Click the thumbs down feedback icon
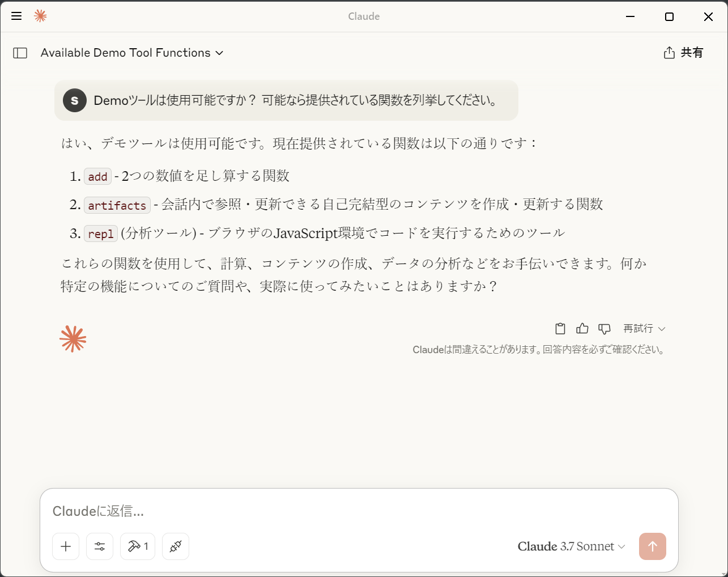The width and height of the screenshot is (728, 577). (604, 329)
